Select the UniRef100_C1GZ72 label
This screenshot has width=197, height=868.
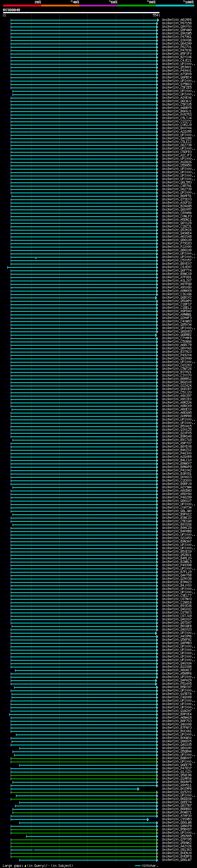177,121
